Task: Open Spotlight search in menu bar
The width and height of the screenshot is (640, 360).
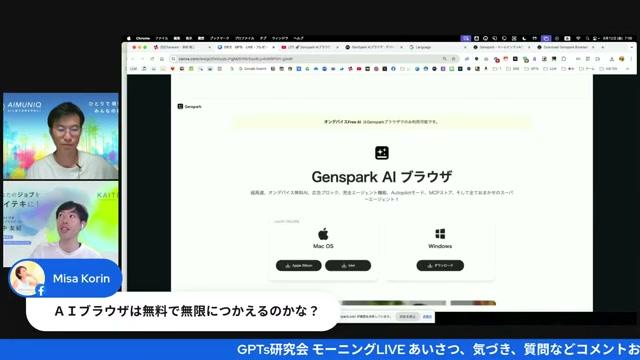Action: [587, 38]
